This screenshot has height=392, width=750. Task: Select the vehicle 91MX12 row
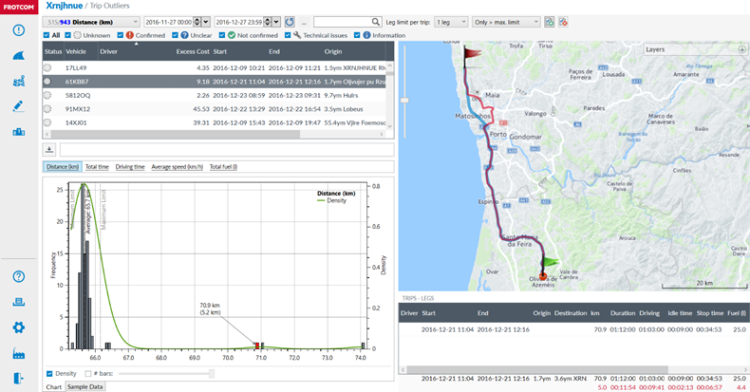tap(214, 109)
